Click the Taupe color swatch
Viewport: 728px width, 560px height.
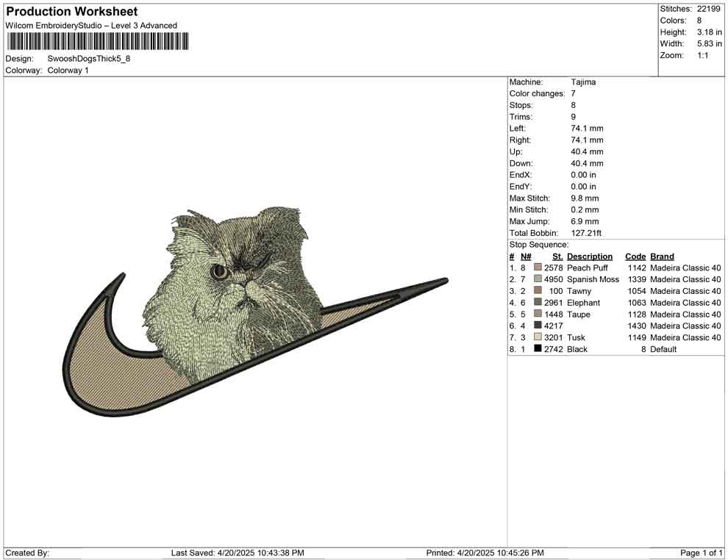pos(538,314)
